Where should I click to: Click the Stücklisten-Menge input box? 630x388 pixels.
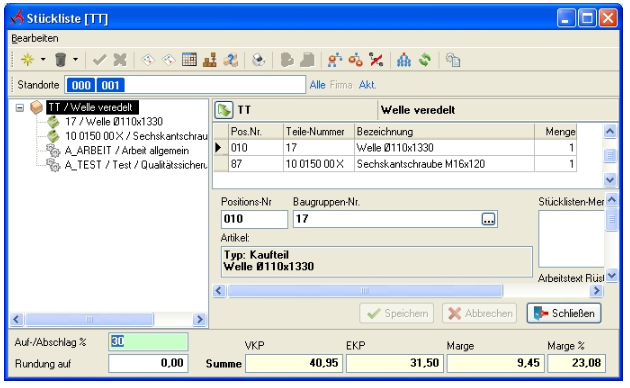(x=571, y=239)
